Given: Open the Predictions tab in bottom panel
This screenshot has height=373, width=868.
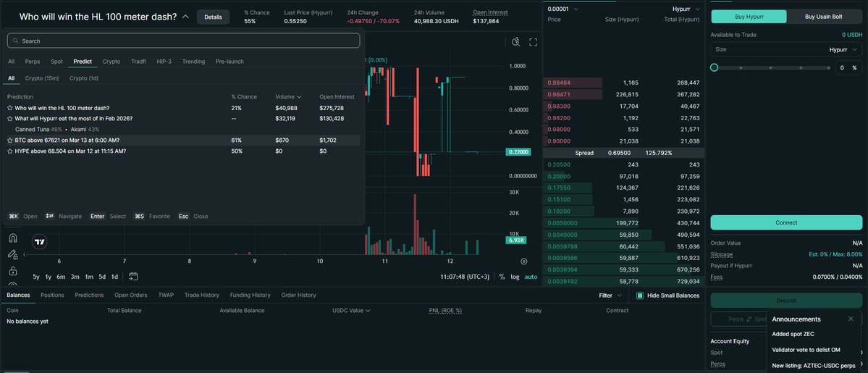Looking at the screenshot, I should click(x=89, y=295).
